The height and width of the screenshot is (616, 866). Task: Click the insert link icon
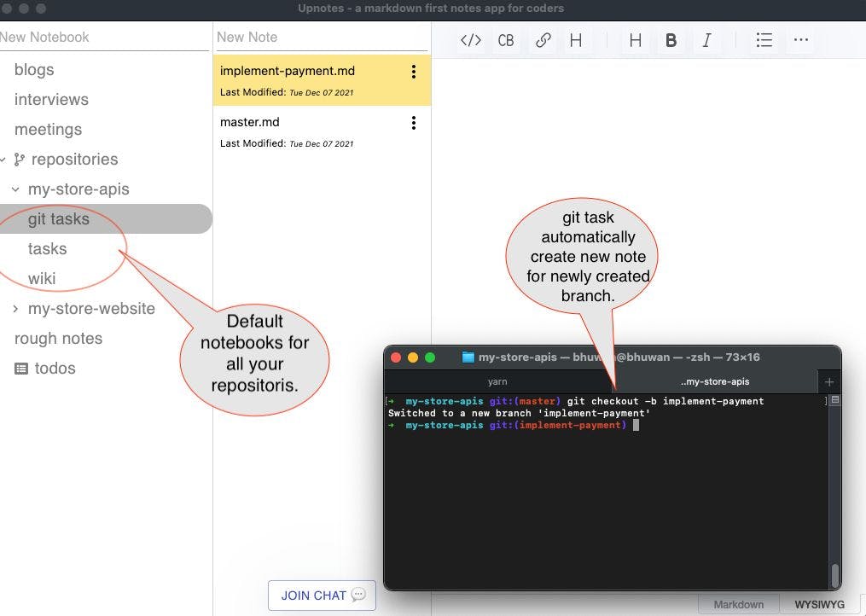coord(543,40)
